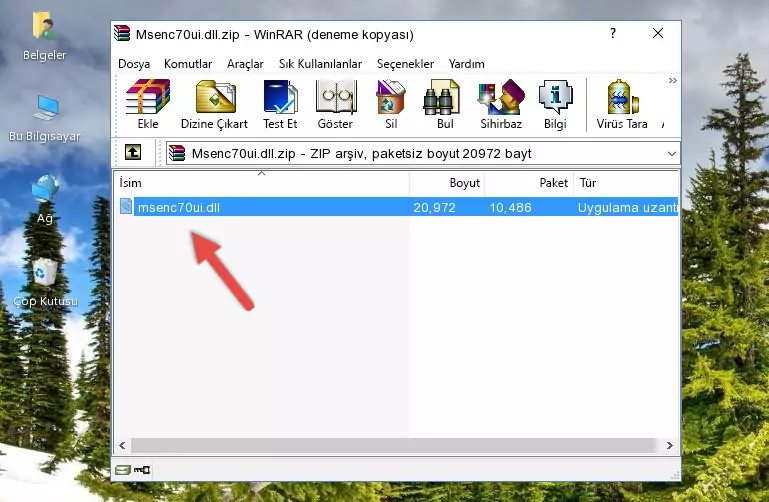Select the Çöp Kutusu recycle bin icon
Viewport: 769px width, 502px height.
(x=45, y=282)
